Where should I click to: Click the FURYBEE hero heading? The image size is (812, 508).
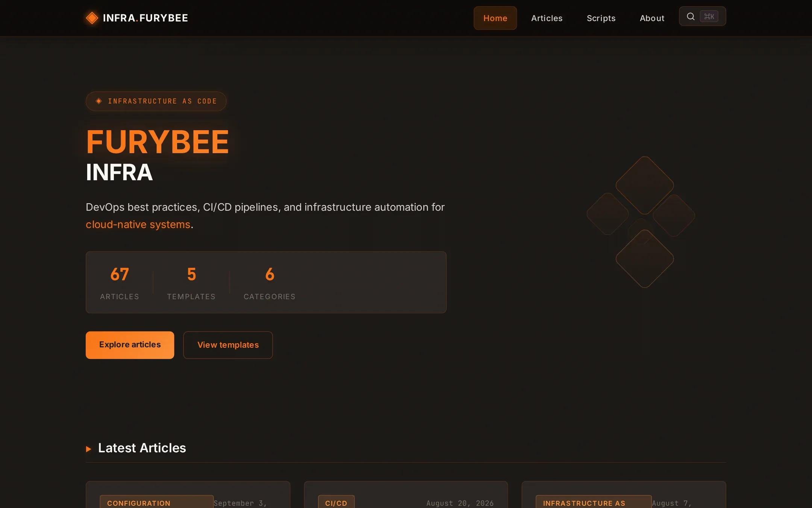click(x=157, y=142)
